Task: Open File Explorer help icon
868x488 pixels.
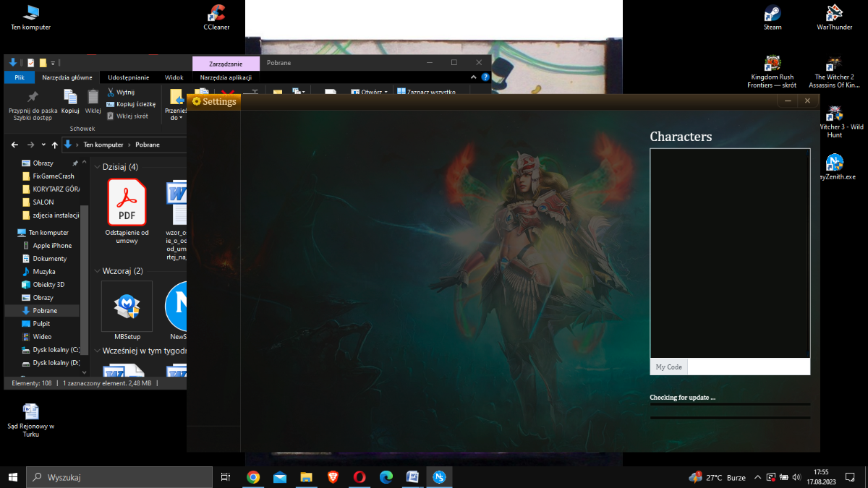Action: (x=485, y=77)
